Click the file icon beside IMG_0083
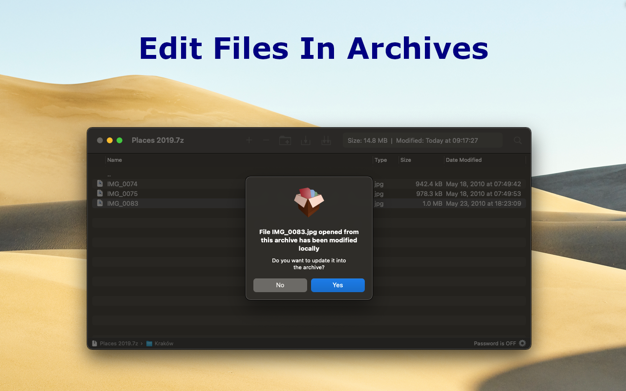 pos(100,203)
